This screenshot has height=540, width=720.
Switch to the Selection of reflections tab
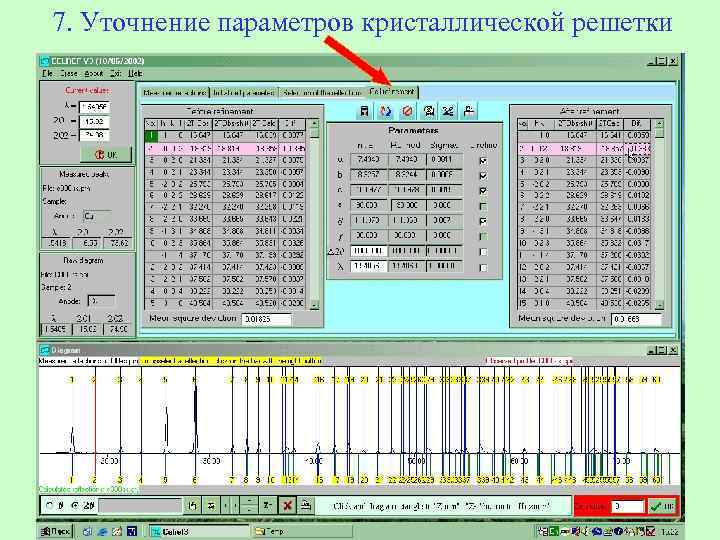(322, 93)
